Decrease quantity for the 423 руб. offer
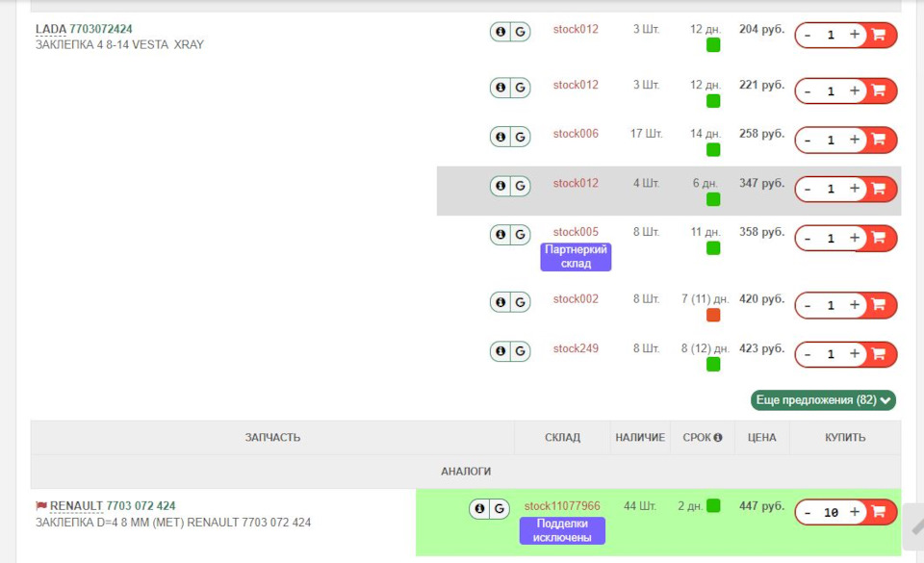 click(808, 354)
